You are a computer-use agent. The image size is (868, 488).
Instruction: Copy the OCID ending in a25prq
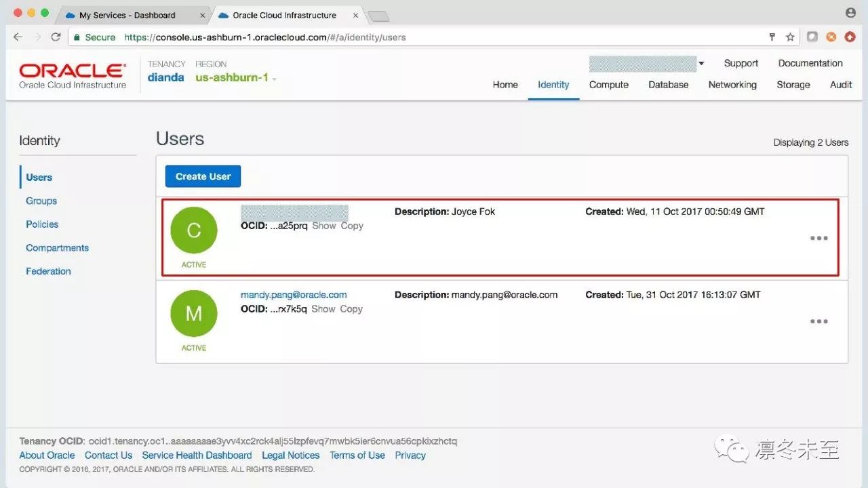tap(352, 226)
